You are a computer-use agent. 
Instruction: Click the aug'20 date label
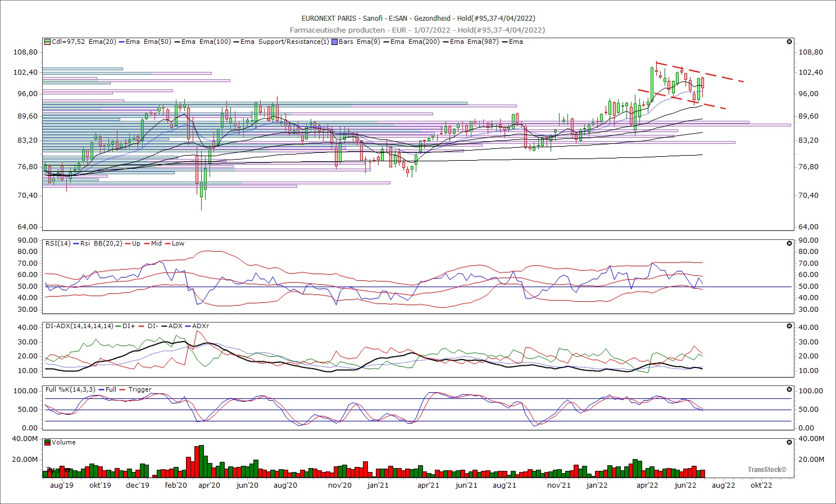pyautogui.click(x=285, y=485)
